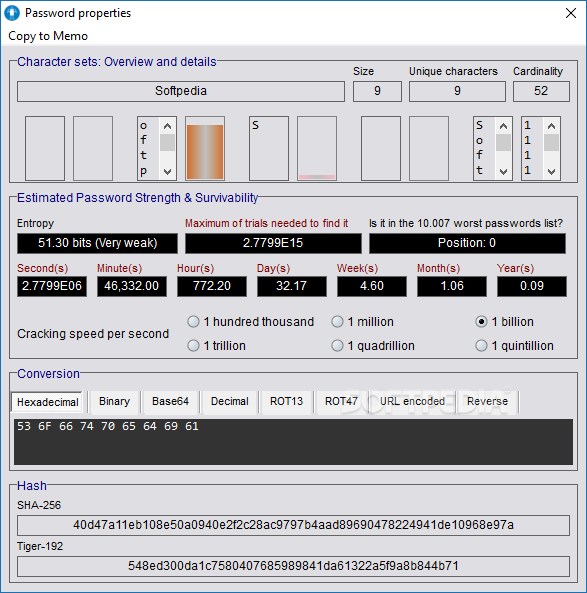This screenshot has width=587, height=593.
Task: Click up arrow of the '1 1 1 1' count list
Action: click(x=551, y=126)
